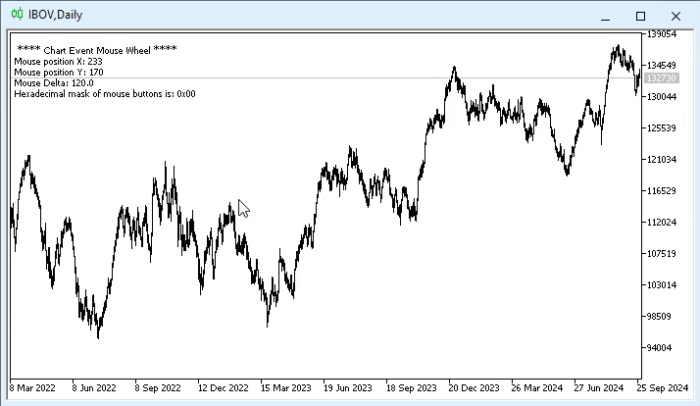Click the Chart Event Mouse Wheel header text

[x=97, y=50]
